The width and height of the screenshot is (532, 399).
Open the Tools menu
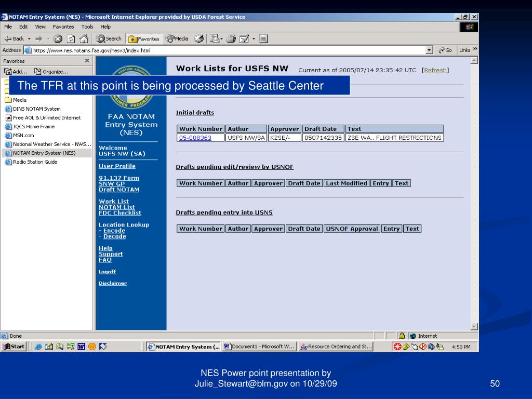[87, 27]
